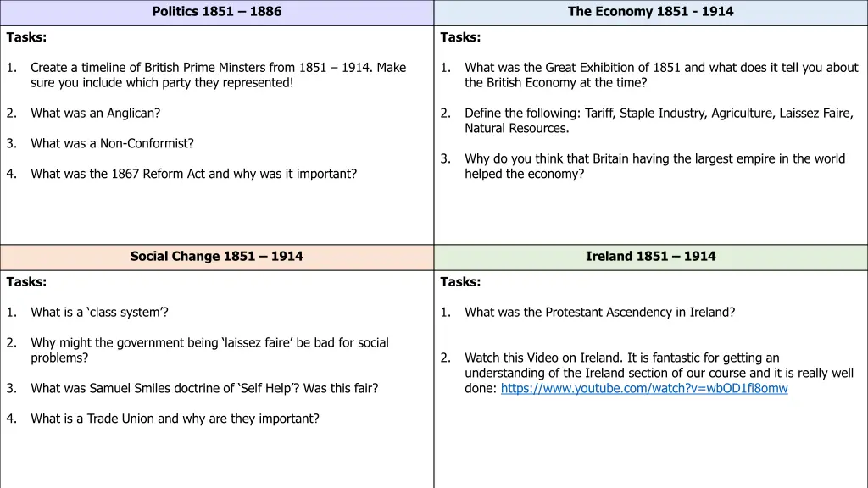The width and height of the screenshot is (868, 488).
Task: Select the Protestant Ascendency question
Action: (599, 313)
